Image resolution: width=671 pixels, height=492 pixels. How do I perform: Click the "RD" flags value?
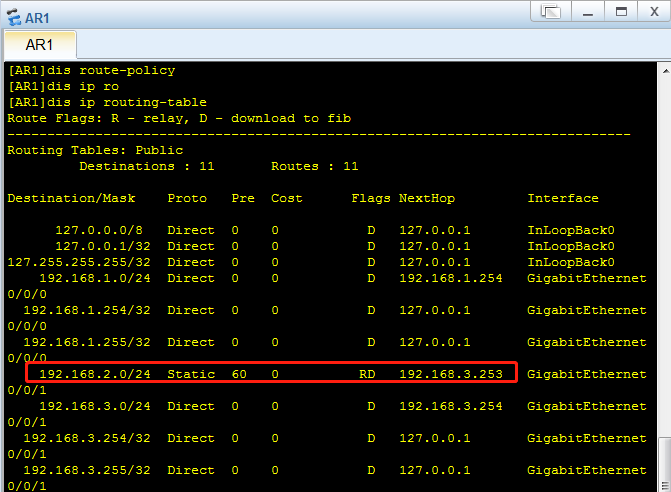coord(367,374)
